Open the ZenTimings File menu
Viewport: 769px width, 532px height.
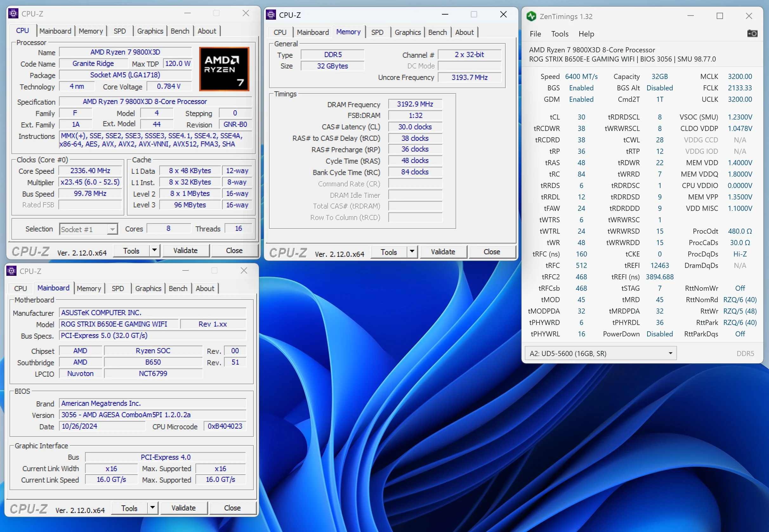(535, 34)
